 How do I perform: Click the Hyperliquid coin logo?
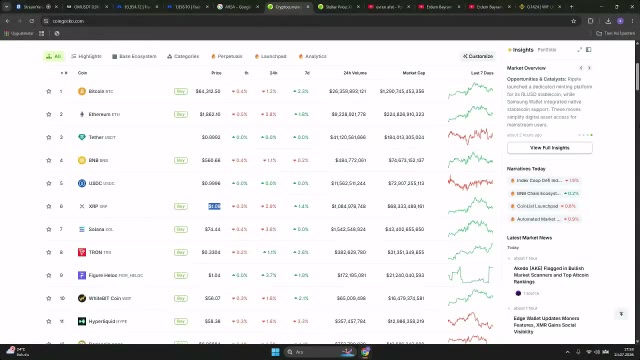pyautogui.click(x=82, y=321)
